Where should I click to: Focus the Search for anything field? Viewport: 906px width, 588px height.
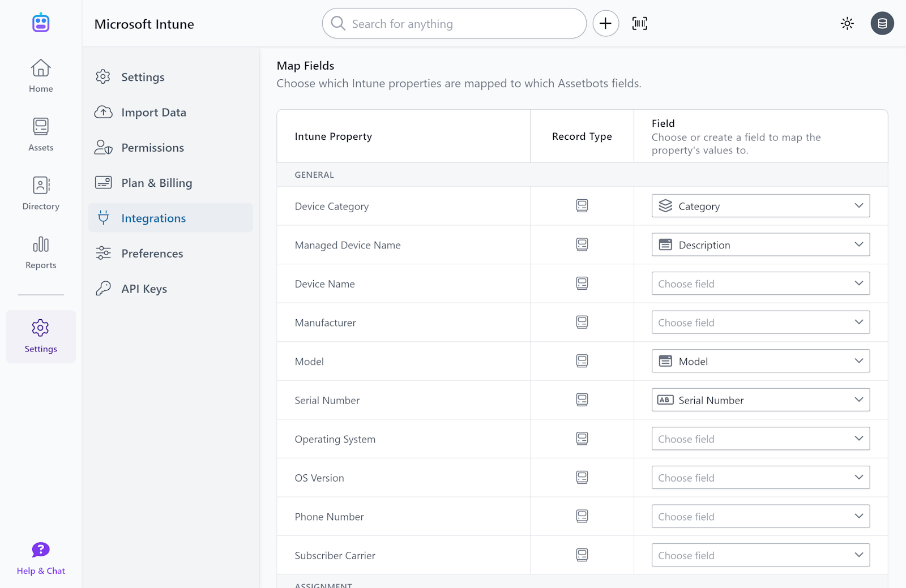(x=454, y=23)
